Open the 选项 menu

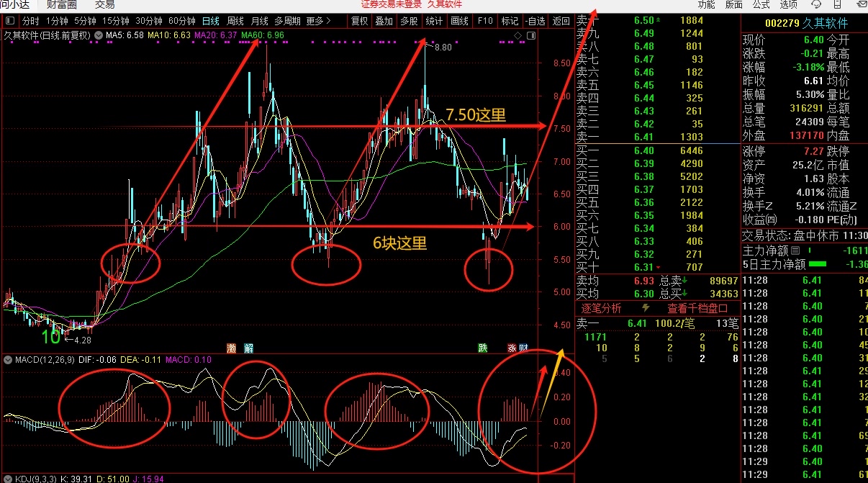pos(789,4)
